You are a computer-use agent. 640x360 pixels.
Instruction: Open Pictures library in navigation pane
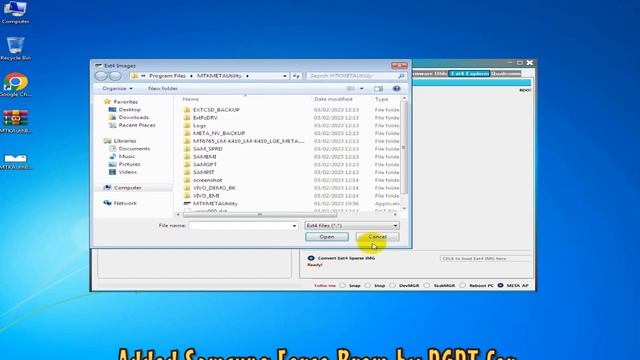pyautogui.click(x=129, y=164)
